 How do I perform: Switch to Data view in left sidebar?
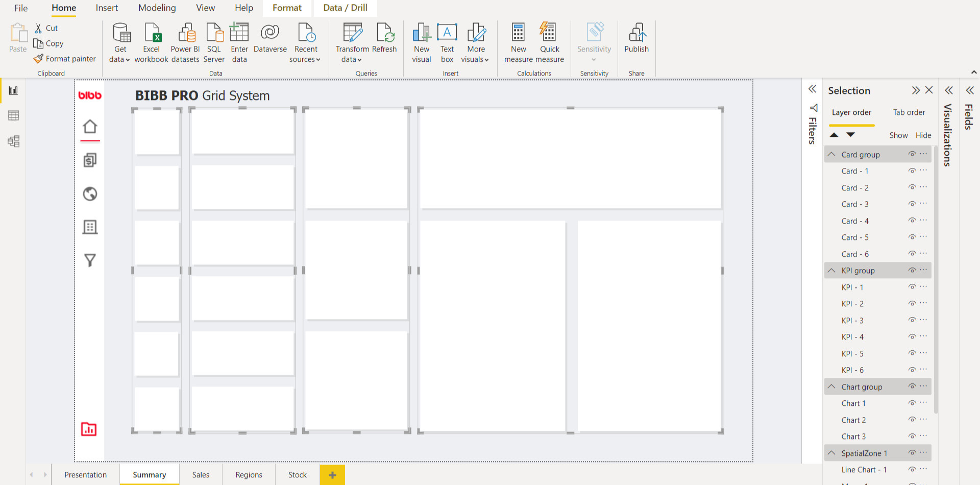[14, 116]
